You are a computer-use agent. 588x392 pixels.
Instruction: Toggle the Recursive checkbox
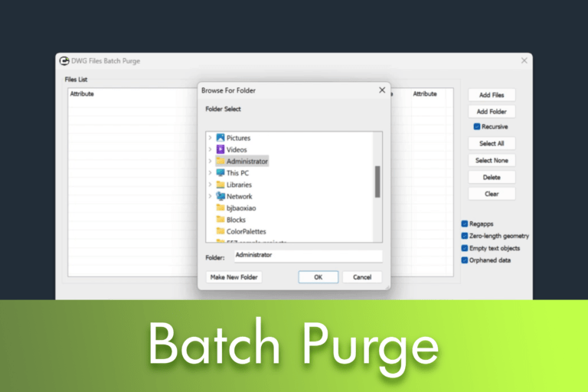pyautogui.click(x=477, y=126)
